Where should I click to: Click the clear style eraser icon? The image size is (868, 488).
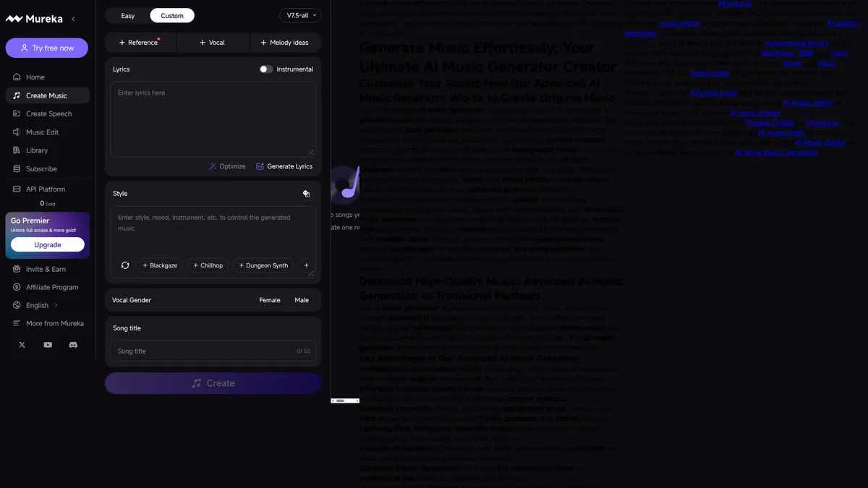(x=306, y=194)
